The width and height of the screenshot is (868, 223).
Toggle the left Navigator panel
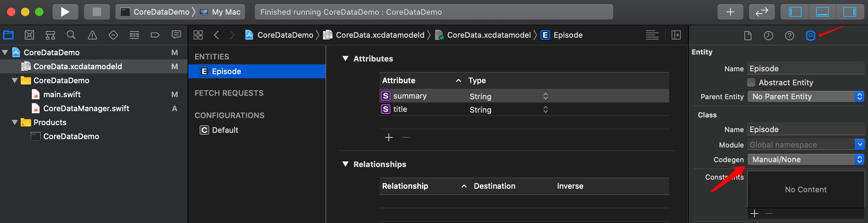[795, 12]
